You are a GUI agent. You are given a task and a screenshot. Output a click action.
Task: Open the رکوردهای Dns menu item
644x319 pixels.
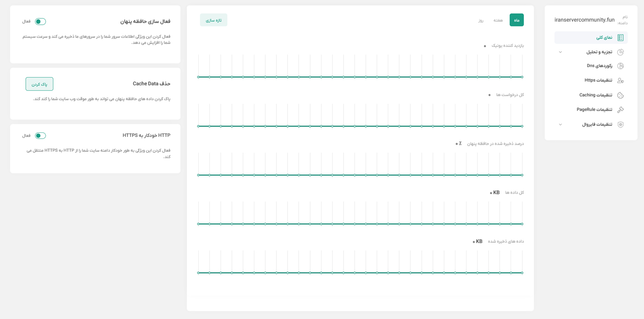(x=599, y=66)
